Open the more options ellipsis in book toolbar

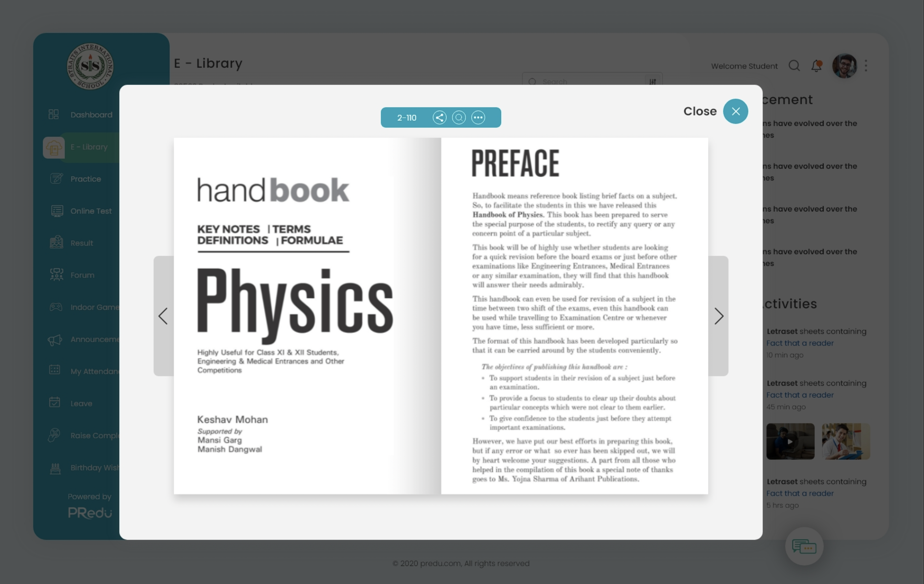tap(478, 117)
